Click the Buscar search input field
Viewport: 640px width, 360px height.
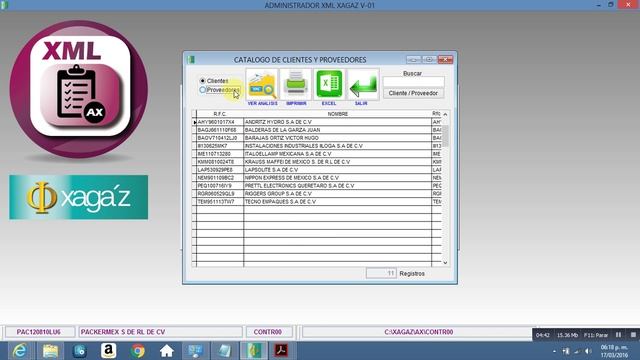[x=413, y=82]
